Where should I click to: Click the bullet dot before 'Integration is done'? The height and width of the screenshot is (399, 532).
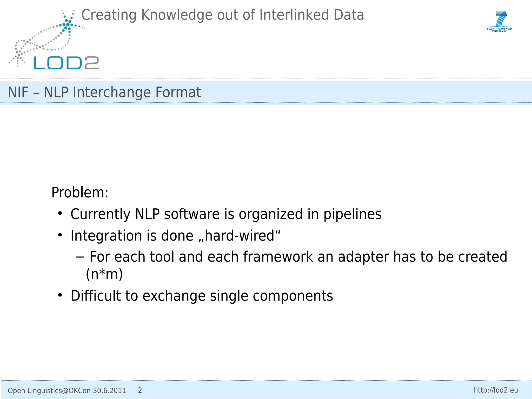[x=60, y=235]
